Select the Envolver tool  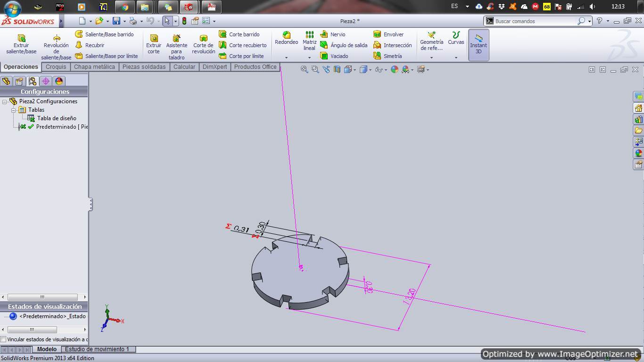coord(388,34)
